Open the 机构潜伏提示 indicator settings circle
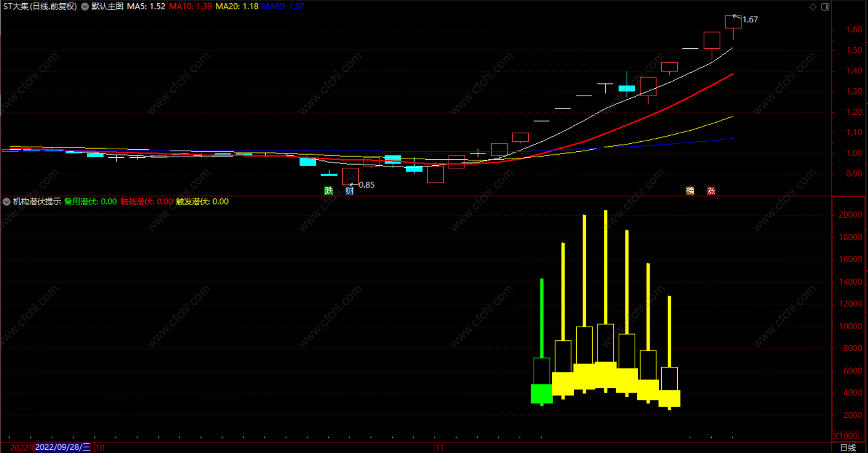Viewport: 868px width, 453px height. tap(6, 202)
